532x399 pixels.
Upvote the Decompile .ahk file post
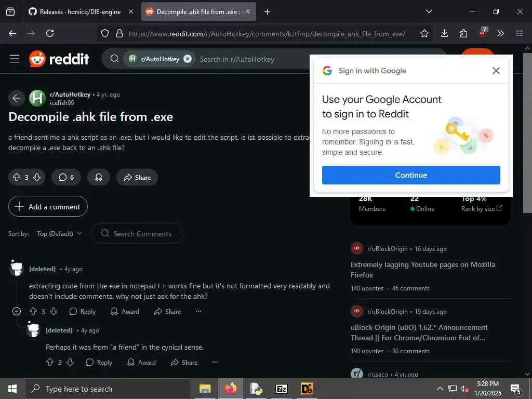[x=17, y=178]
